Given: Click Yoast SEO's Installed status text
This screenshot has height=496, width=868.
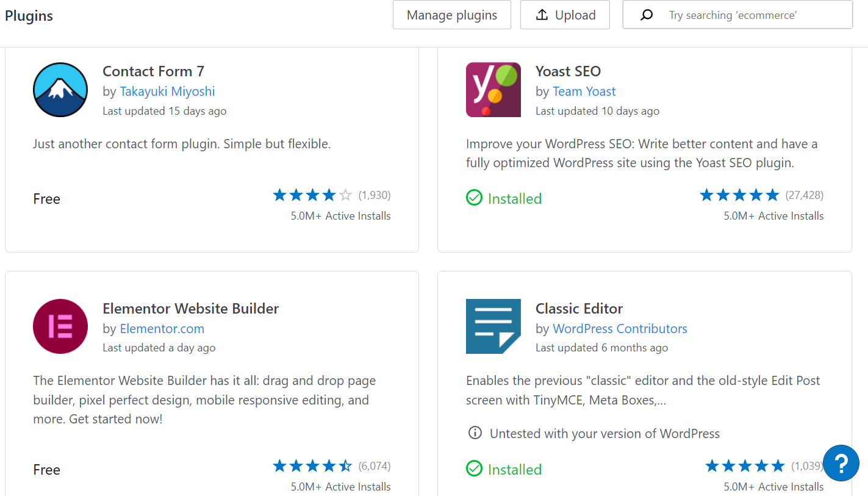Looking at the screenshot, I should (514, 199).
